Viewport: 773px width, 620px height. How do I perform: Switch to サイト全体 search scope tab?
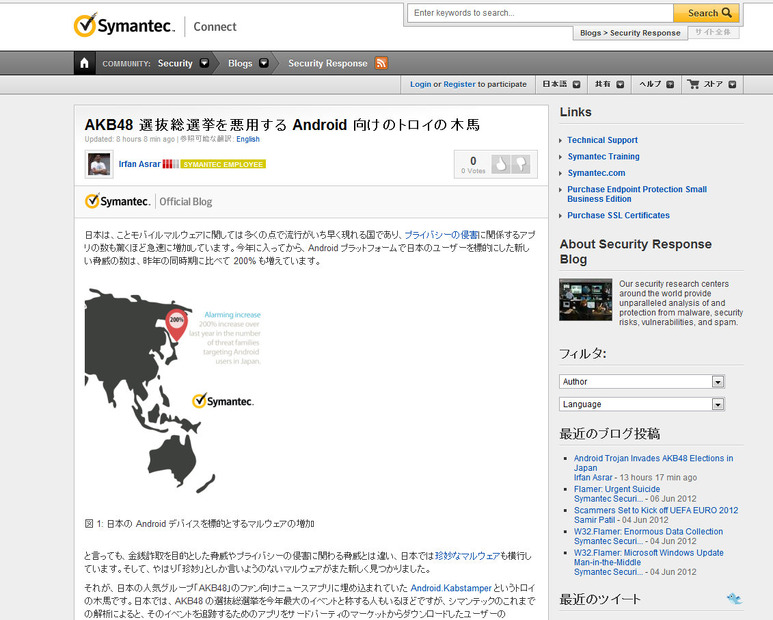click(x=713, y=32)
